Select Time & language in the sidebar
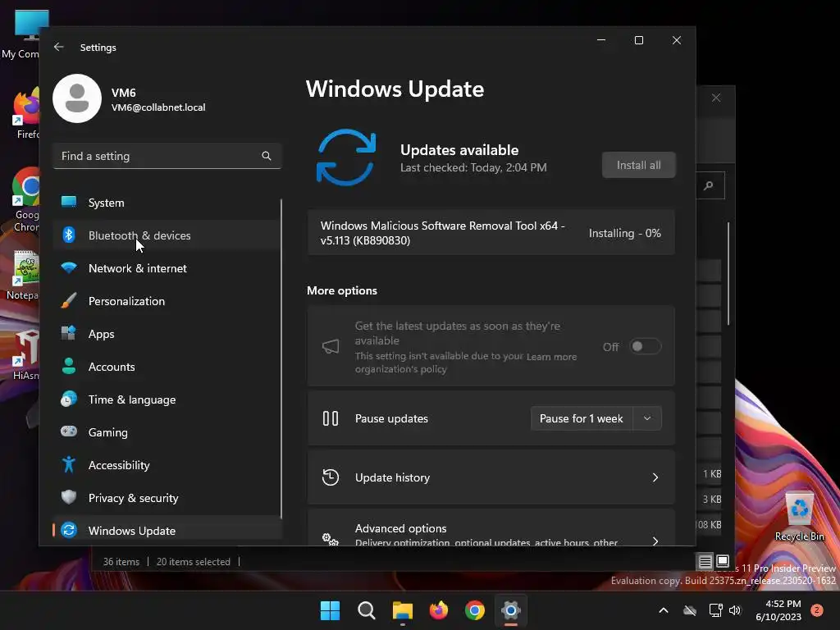840x630 pixels. click(x=167, y=399)
